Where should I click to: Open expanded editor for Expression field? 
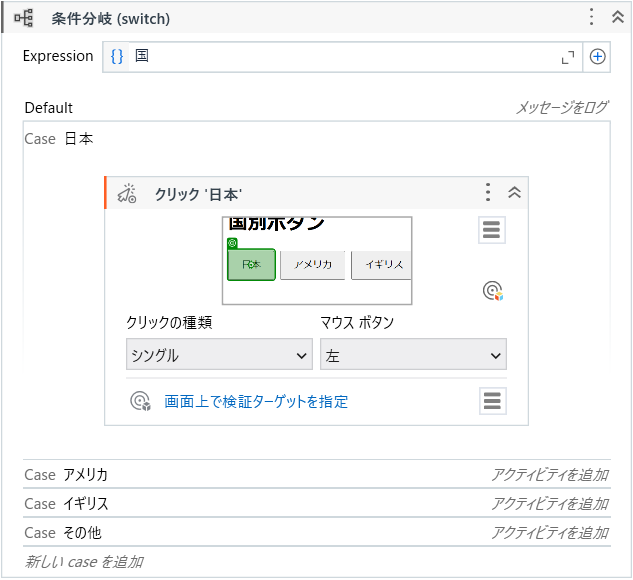pyautogui.click(x=568, y=58)
